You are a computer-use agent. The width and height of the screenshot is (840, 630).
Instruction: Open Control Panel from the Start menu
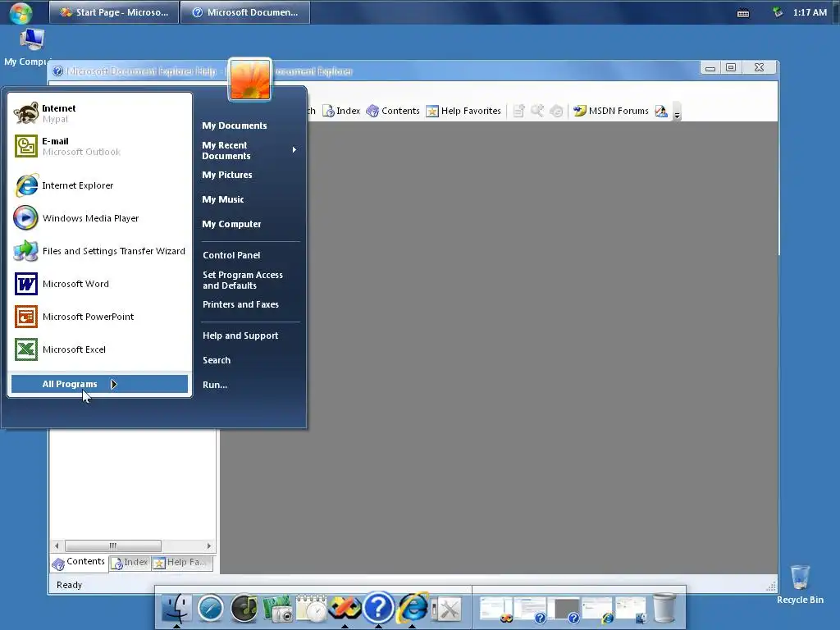coord(231,255)
